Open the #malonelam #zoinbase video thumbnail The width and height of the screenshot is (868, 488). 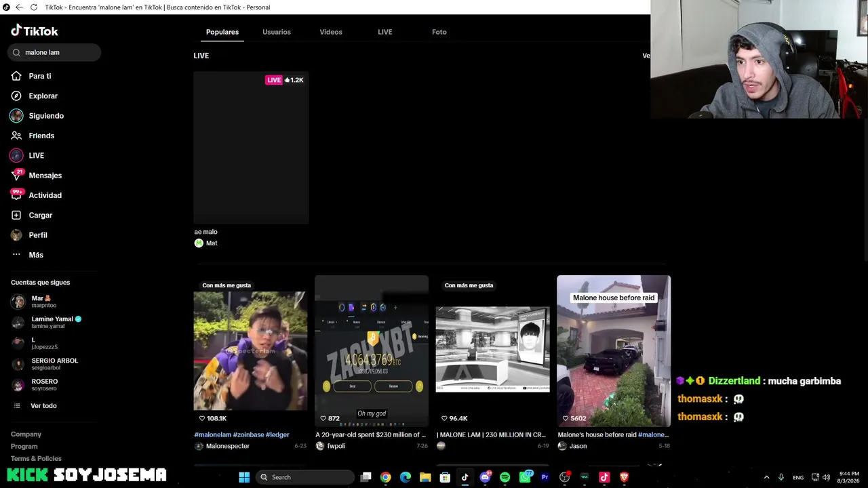(x=250, y=351)
